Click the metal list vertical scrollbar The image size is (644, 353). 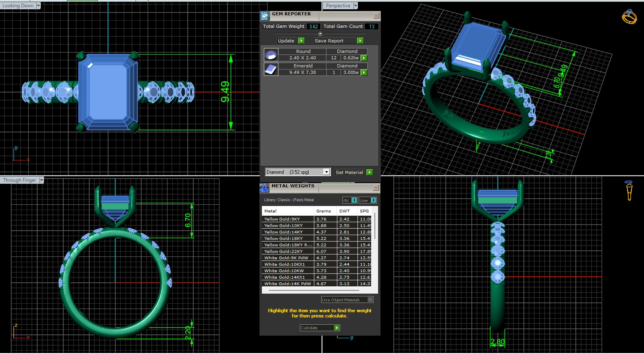tap(375, 226)
